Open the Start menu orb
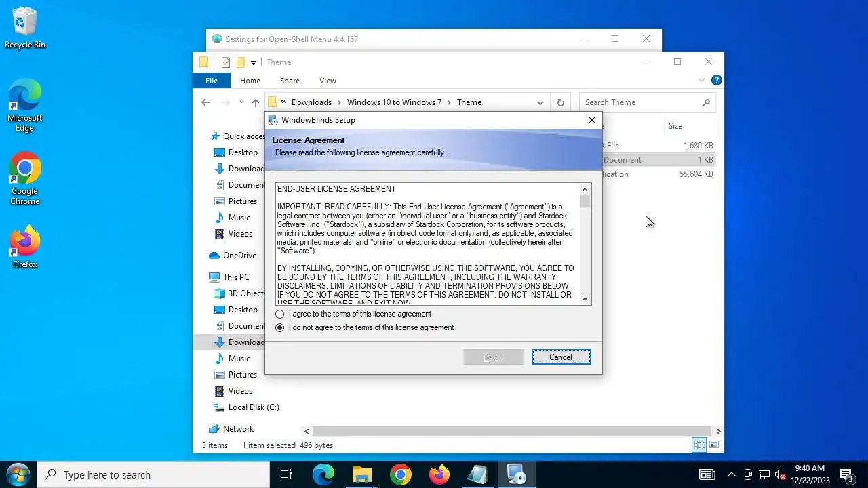This screenshot has width=868, height=488. 18,474
